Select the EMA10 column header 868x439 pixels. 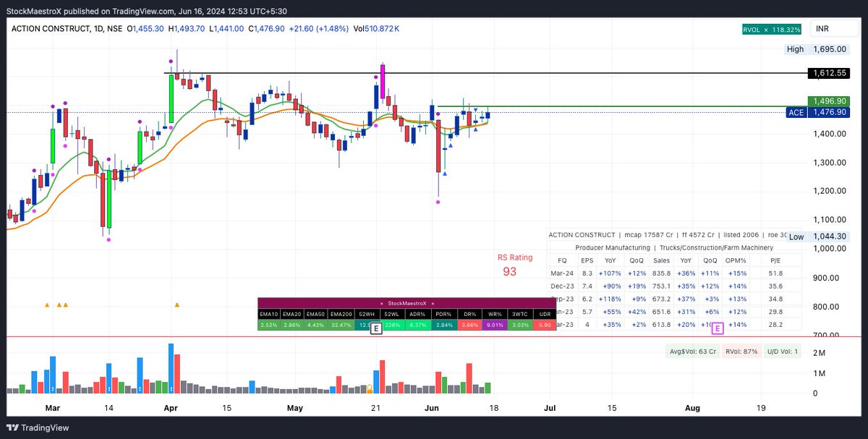coord(269,314)
